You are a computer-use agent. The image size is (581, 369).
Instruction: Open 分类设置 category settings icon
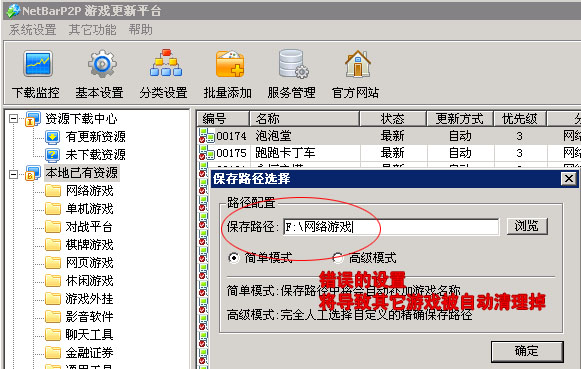tap(166, 63)
